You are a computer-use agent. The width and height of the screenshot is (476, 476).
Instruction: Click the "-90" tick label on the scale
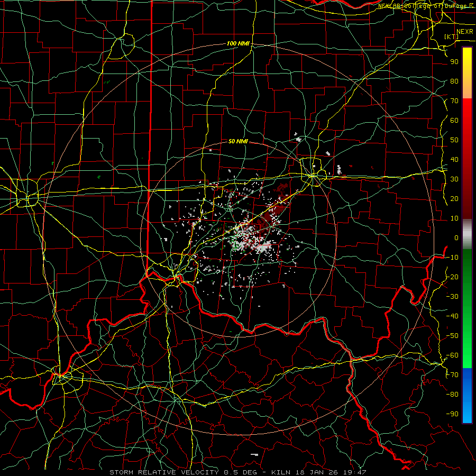[452, 414]
